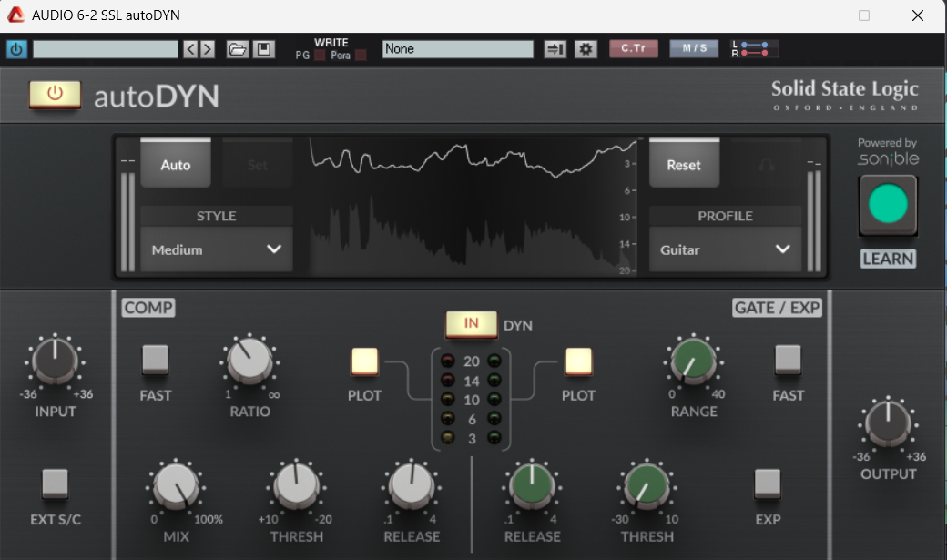The image size is (947, 560).
Task: Toggle the gate EXP mode switch
Action: [x=767, y=484]
